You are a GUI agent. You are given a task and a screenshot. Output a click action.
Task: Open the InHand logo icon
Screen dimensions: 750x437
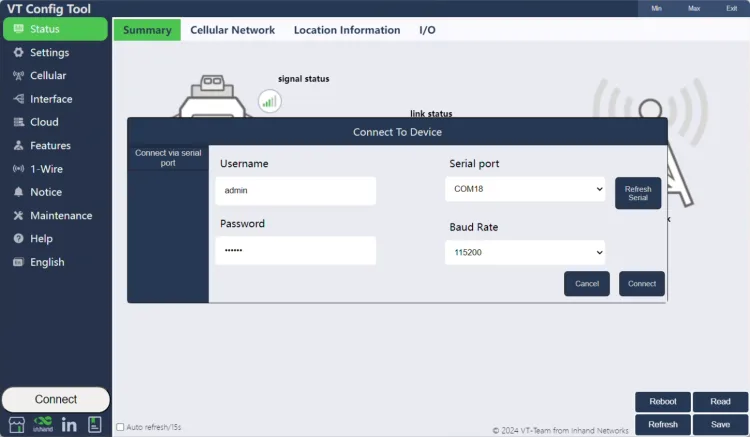43,424
